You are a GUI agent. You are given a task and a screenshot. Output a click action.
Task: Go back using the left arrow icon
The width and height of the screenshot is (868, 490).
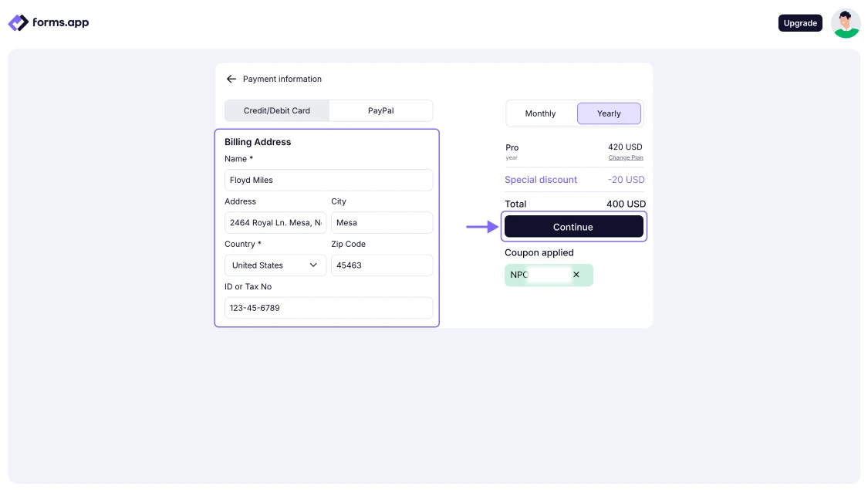231,79
